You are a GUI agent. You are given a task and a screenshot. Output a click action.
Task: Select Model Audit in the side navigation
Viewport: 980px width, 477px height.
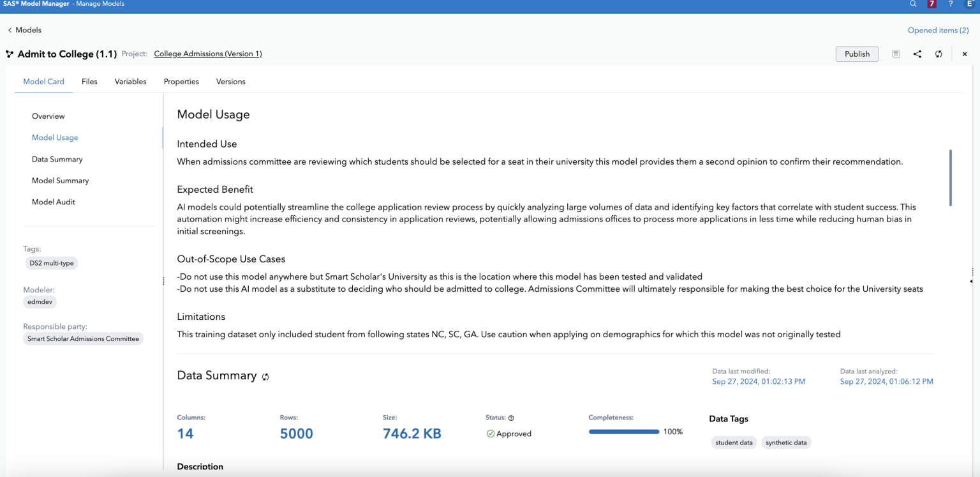point(54,202)
